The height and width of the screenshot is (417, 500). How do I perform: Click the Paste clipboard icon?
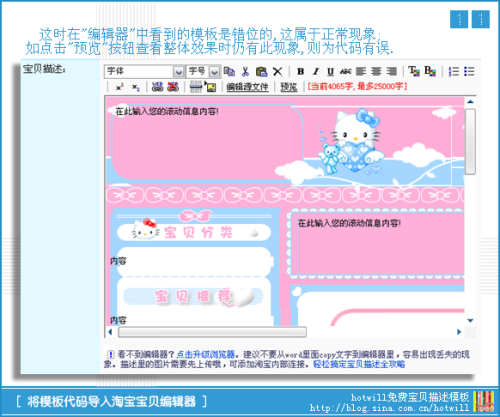(262, 71)
